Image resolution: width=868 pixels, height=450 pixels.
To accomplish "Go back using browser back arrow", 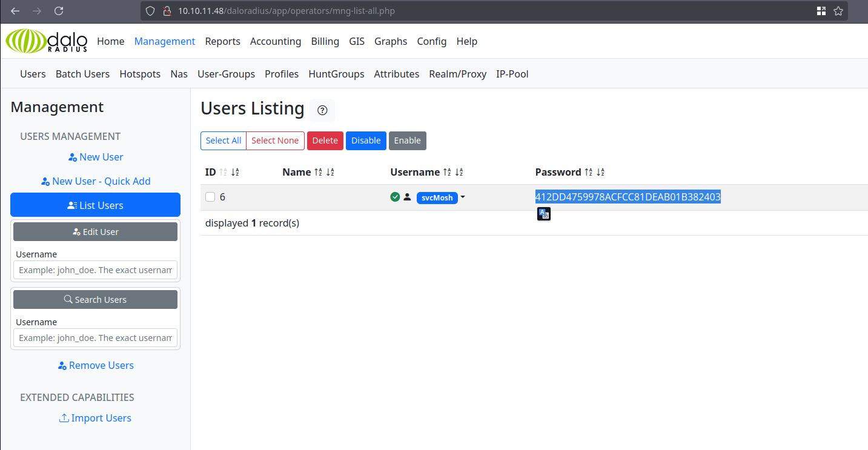I will click(x=15, y=11).
